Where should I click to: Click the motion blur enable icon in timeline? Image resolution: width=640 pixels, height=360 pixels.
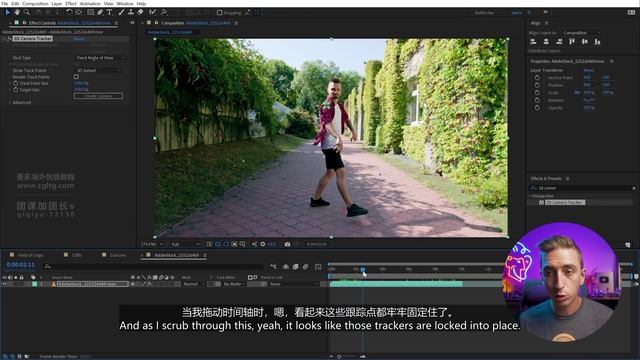305,267
